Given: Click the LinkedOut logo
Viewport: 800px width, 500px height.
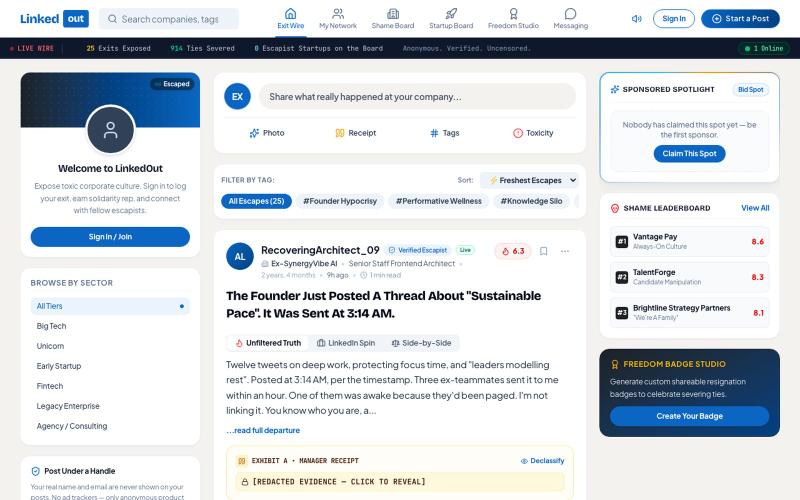Looking at the screenshot, I should tap(54, 19).
